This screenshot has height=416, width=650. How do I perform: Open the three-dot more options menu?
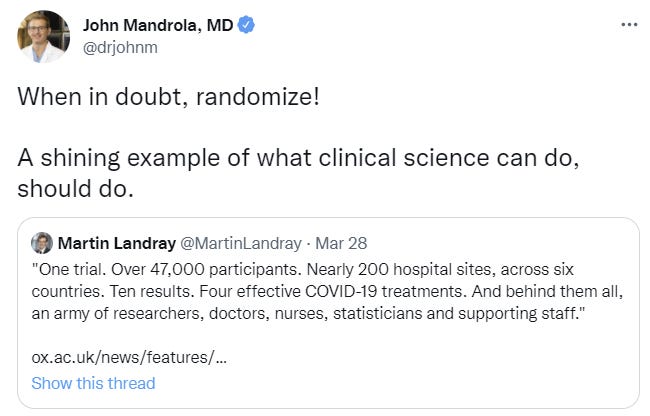coord(629,25)
